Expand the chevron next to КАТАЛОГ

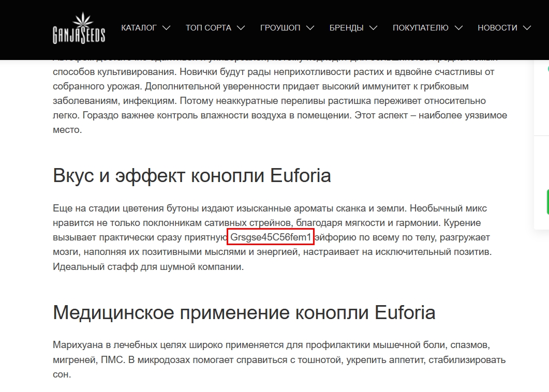pos(166,28)
